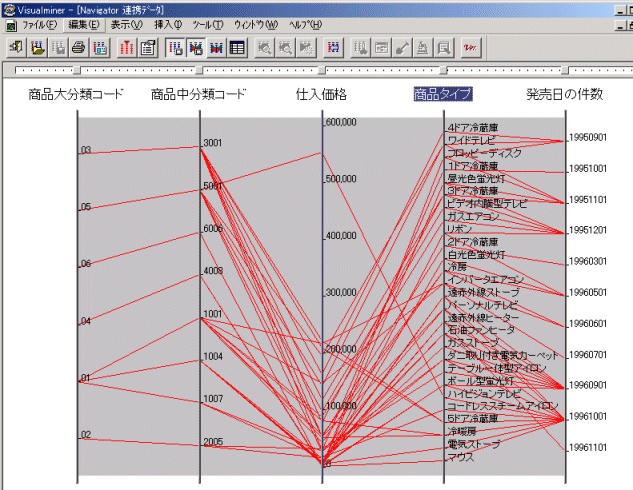Click the grayed brush tool icon
The image size is (633, 490).
[402, 48]
